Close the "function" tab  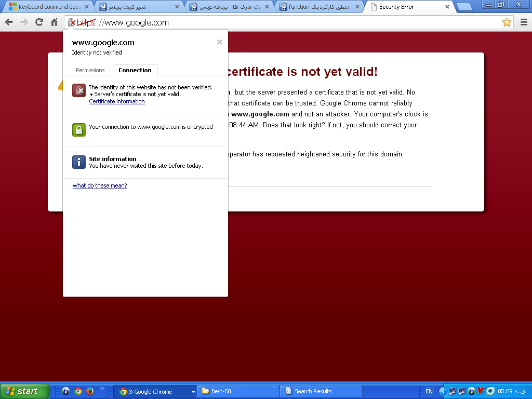(x=357, y=7)
